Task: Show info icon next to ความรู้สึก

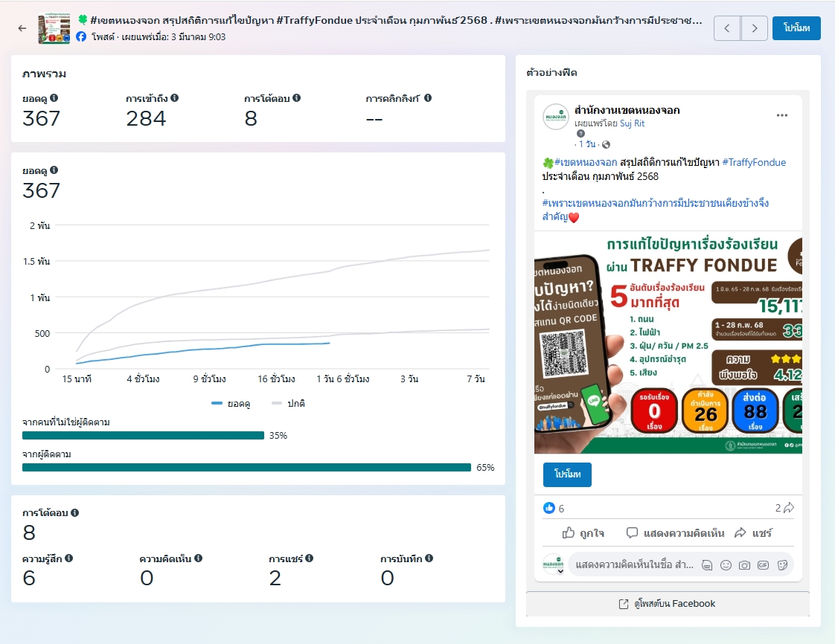Action: pos(69,558)
